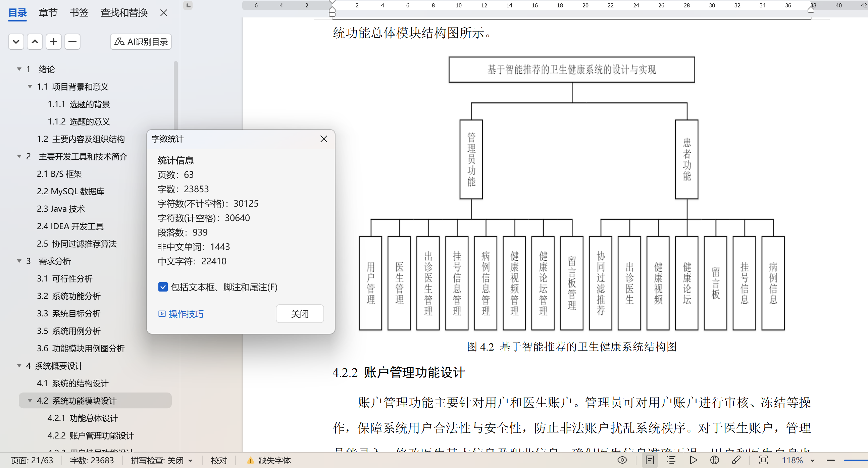Switch to page layout view icon

[650, 460]
